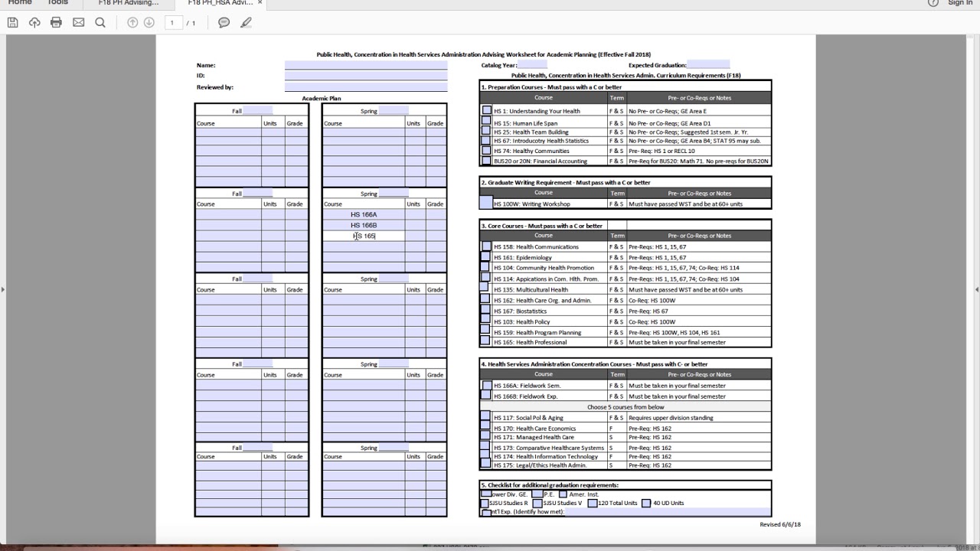Click the Save file icon
Image resolution: width=980 pixels, height=551 pixels.
(x=12, y=23)
